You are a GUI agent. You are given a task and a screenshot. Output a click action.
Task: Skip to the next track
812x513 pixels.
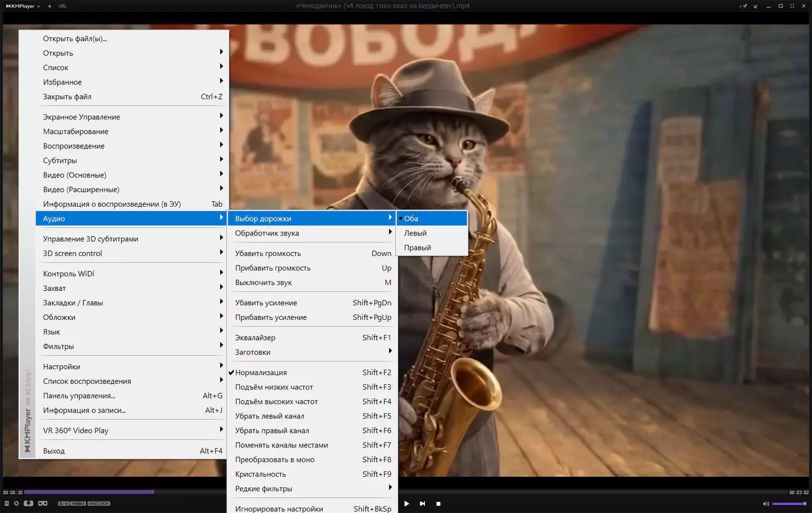(x=422, y=503)
